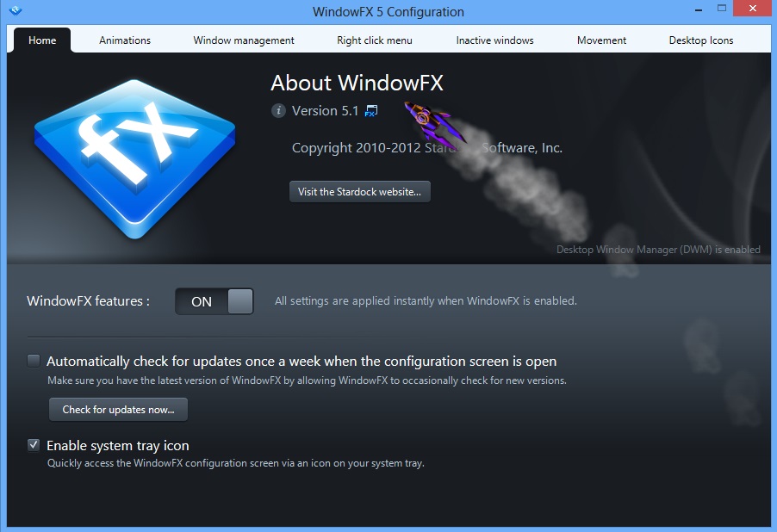The height and width of the screenshot is (532, 777).
Task: Open the Movement tab
Action: tap(601, 40)
